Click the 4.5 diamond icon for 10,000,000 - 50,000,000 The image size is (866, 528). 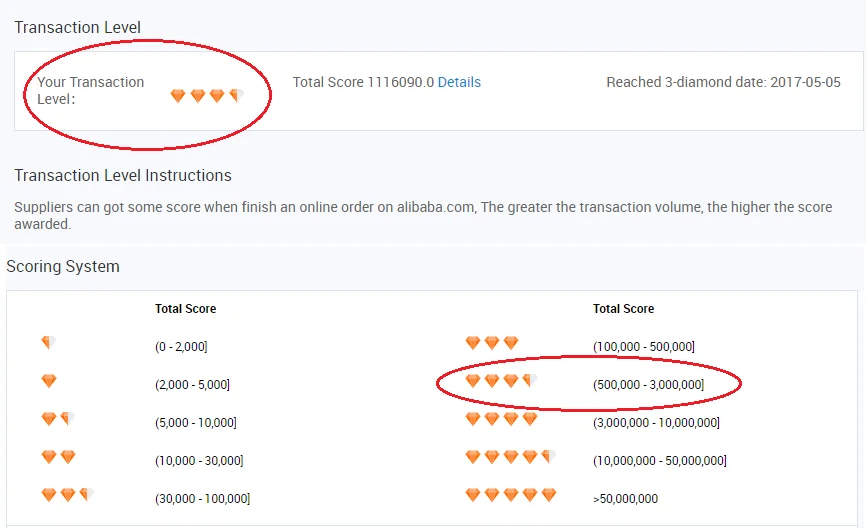(510, 457)
